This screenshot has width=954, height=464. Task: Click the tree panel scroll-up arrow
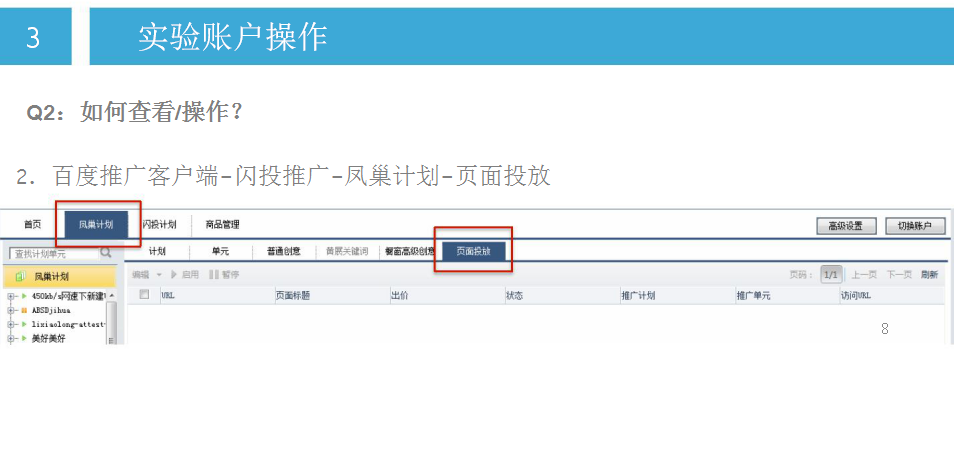point(111,296)
